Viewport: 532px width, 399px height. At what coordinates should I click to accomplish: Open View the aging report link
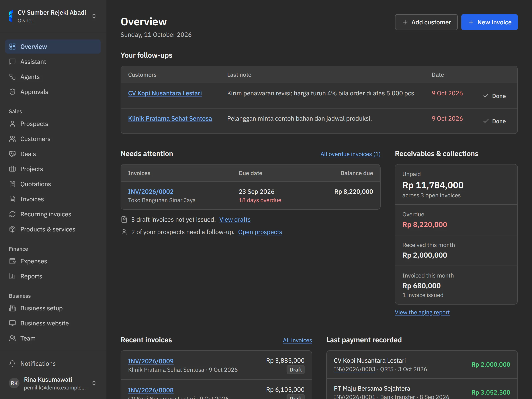click(422, 312)
